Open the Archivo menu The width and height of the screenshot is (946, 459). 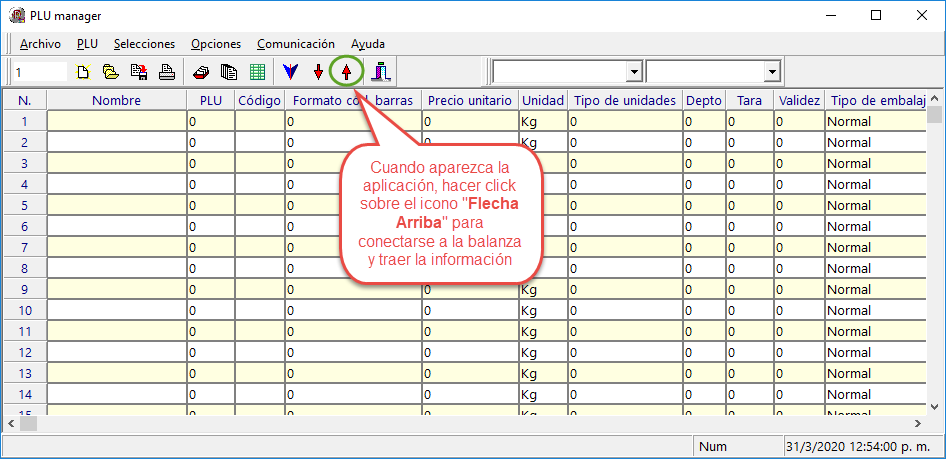coord(40,44)
